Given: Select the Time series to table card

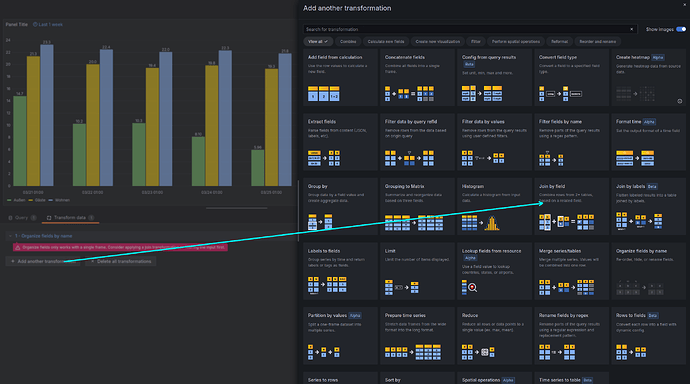Looking at the screenshot, I should point(571,378).
